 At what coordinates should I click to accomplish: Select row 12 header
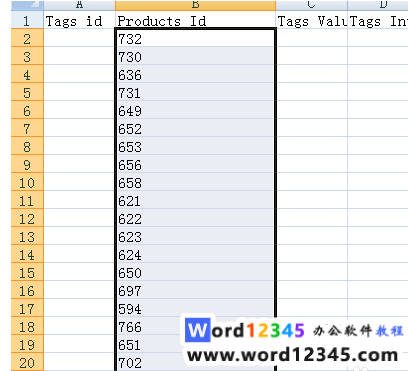pos(27,218)
